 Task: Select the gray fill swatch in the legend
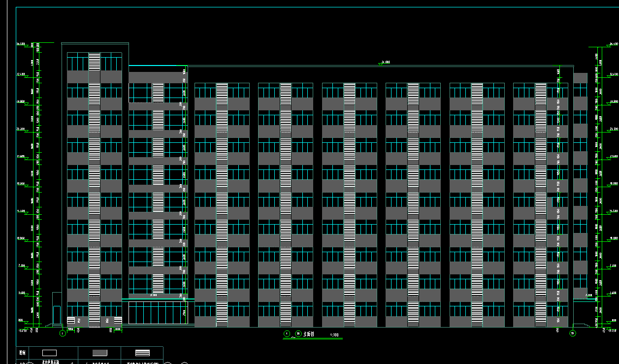99,353
